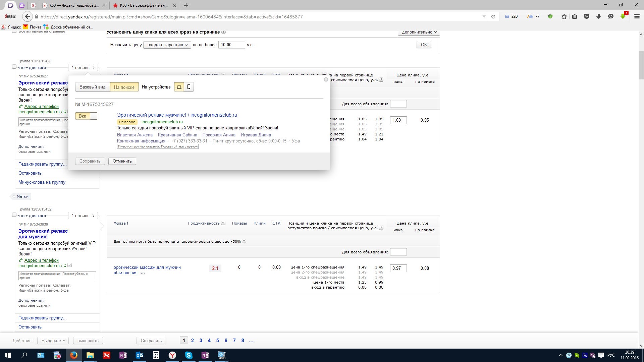Close the ad preview popup

[326, 79]
